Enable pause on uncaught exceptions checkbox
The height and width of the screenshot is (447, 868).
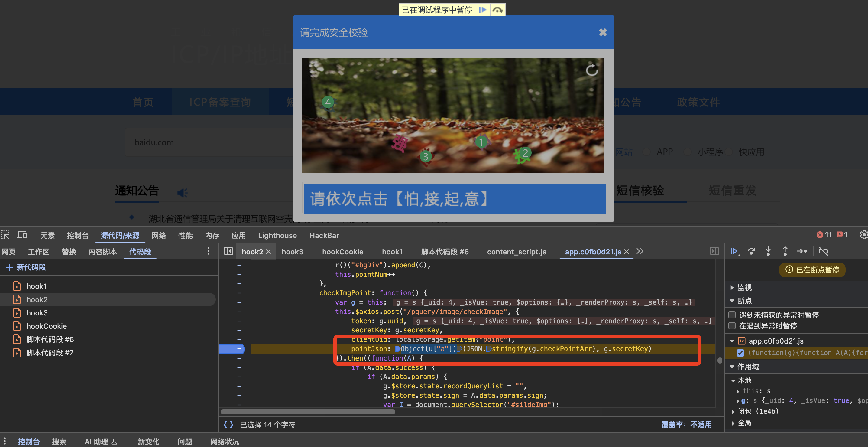732,315
